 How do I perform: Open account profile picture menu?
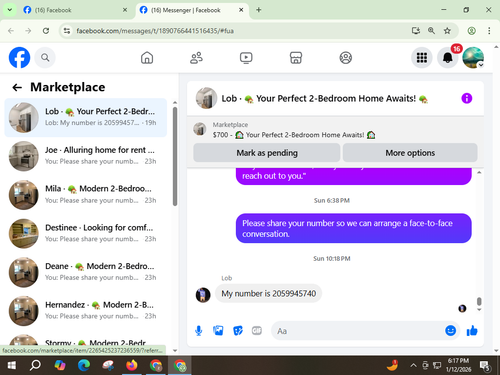473,58
